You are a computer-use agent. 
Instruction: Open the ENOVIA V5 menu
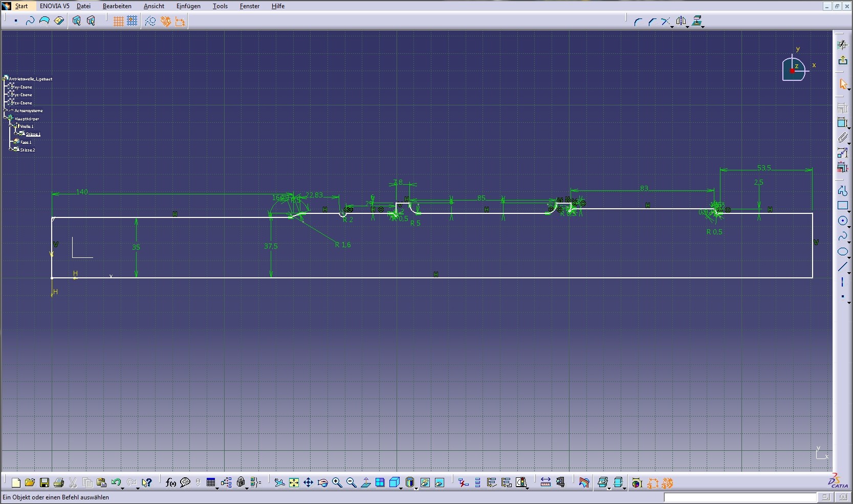(54, 6)
